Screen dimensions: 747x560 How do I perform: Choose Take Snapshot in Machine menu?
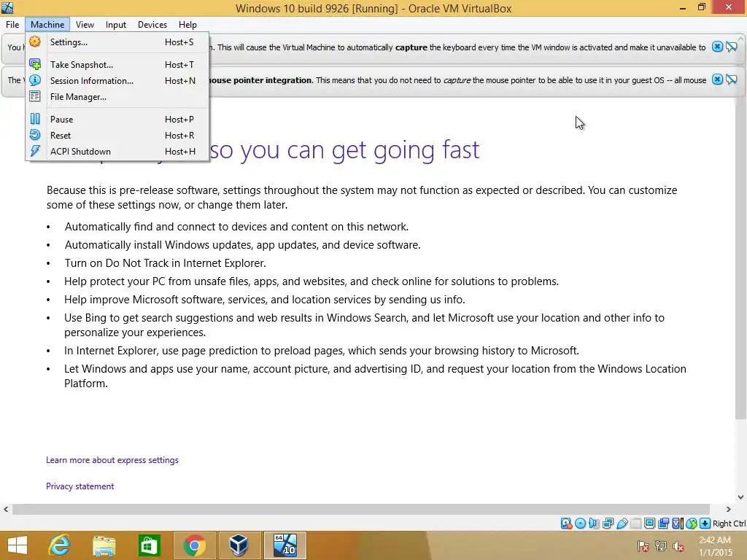point(117,64)
